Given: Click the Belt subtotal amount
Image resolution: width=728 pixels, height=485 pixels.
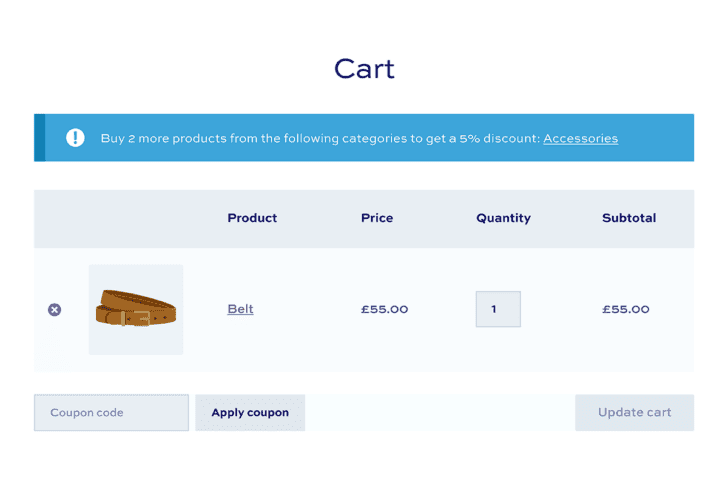Looking at the screenshot, I should [x=625, y=309].
